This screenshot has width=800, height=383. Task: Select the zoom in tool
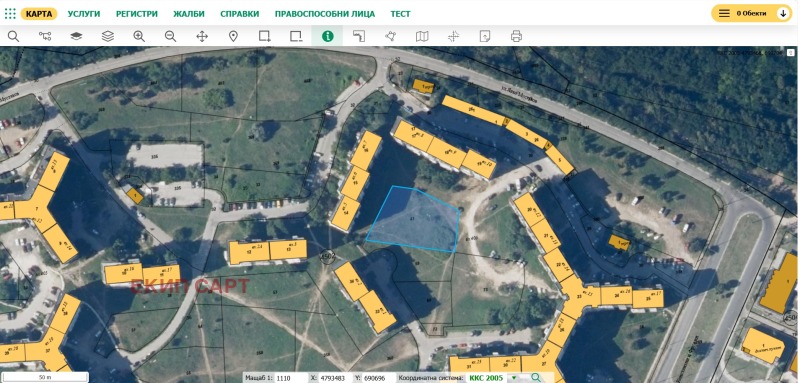tap(139, 36)
